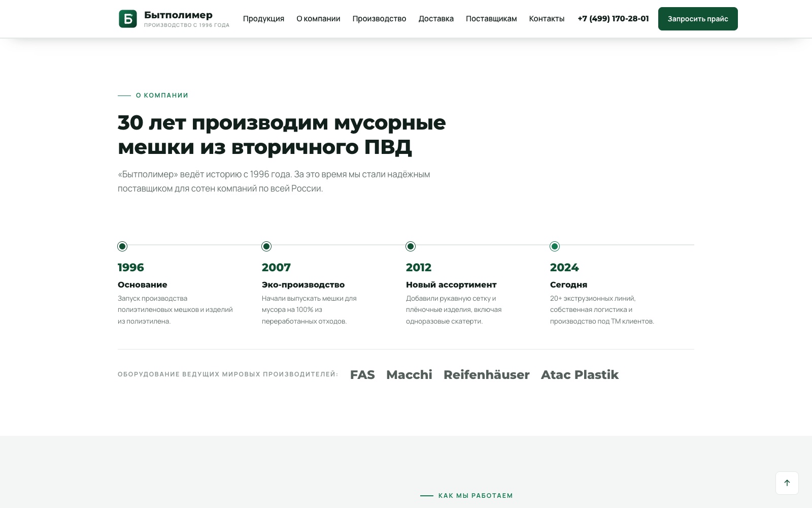Viewport: 812px width, 508px height.
Task: Select the 2024 timeline marker dot
Action: [x=555, y=246]
